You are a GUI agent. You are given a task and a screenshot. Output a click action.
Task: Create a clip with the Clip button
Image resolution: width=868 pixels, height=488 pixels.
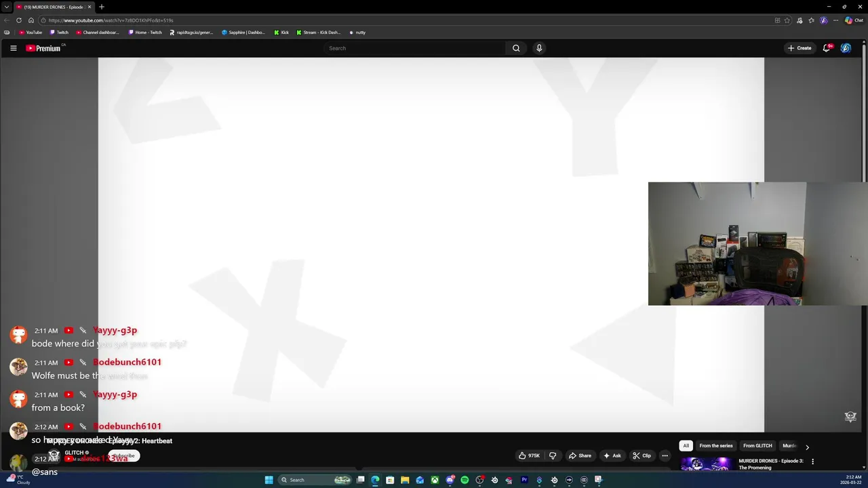click(642, 455)
